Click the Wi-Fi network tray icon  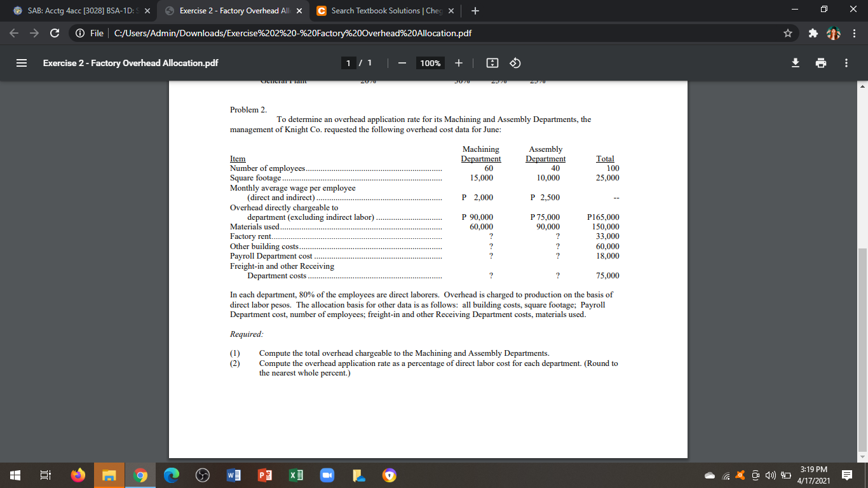tap(726, 475)
